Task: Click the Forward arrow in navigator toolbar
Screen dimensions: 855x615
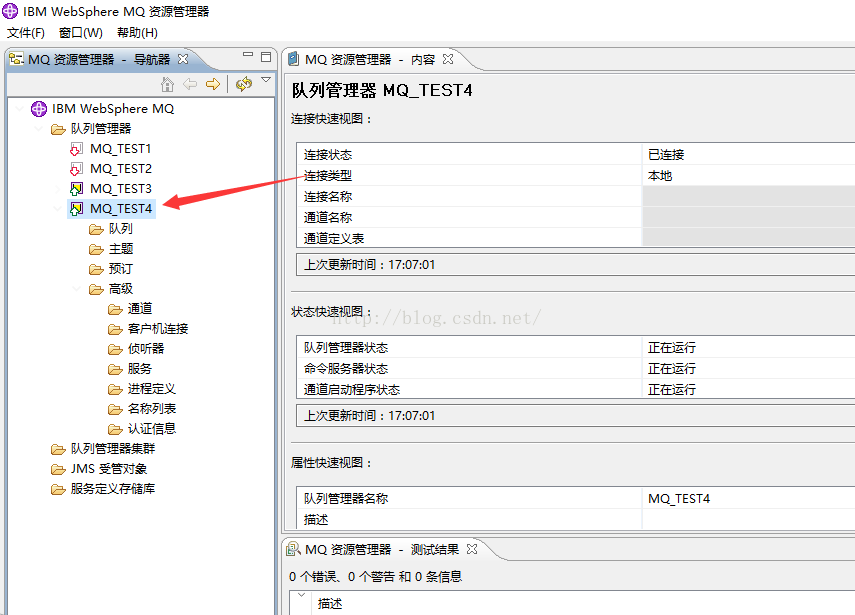Action: [213, 84]
